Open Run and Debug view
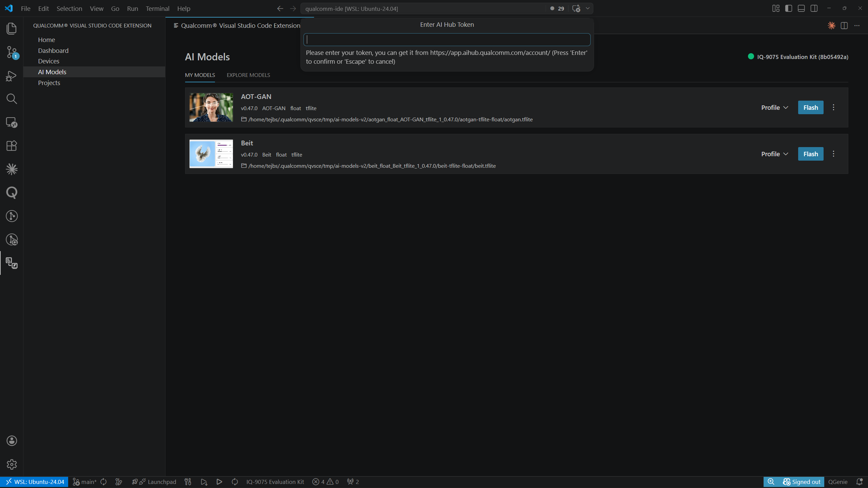The width and height of the screenshot is (868, 488). (12, 76)
